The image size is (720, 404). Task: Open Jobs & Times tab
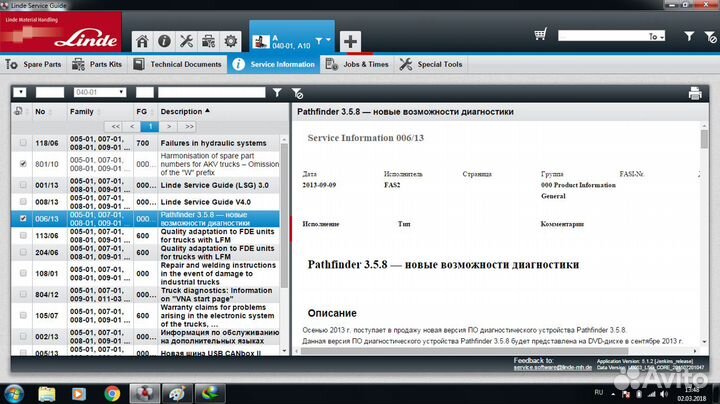point(357,64)
